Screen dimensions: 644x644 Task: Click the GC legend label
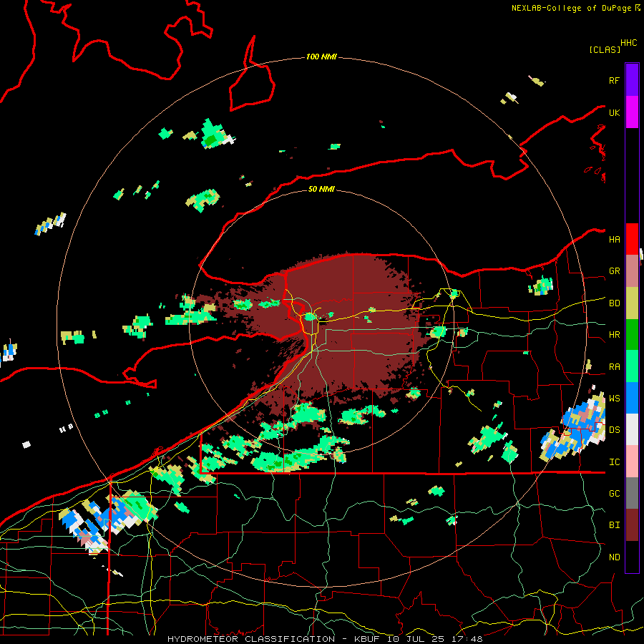point(614,494)
